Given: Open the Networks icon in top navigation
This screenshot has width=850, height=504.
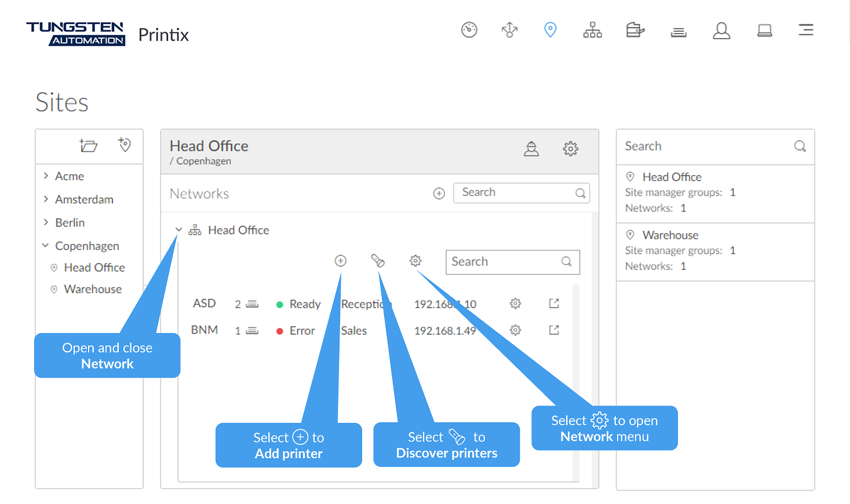Looking at the screenshot, I should 592,30.
